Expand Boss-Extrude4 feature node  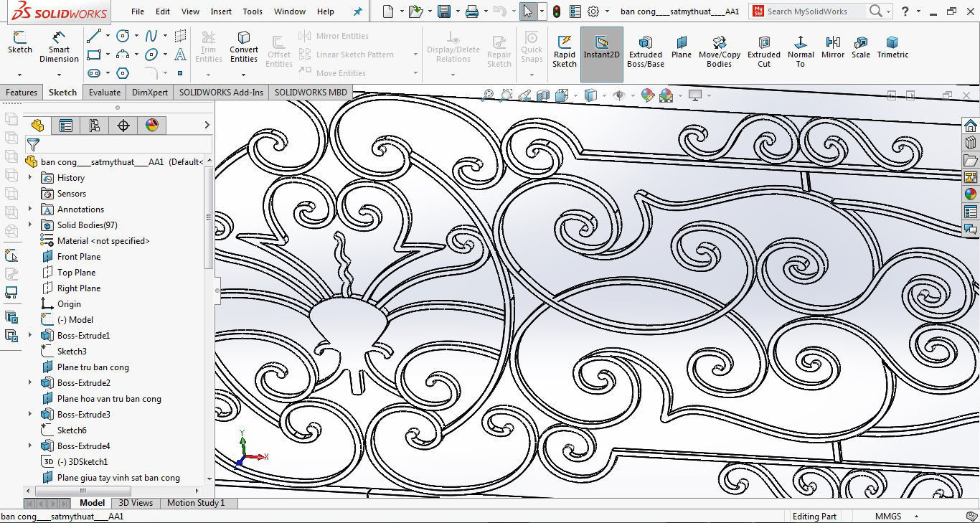[30, 446]
